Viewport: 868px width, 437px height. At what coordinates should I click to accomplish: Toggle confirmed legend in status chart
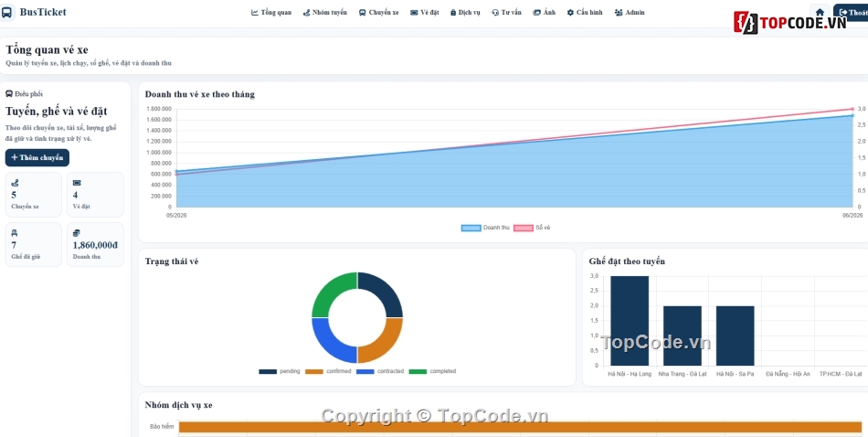pos(328,372)
